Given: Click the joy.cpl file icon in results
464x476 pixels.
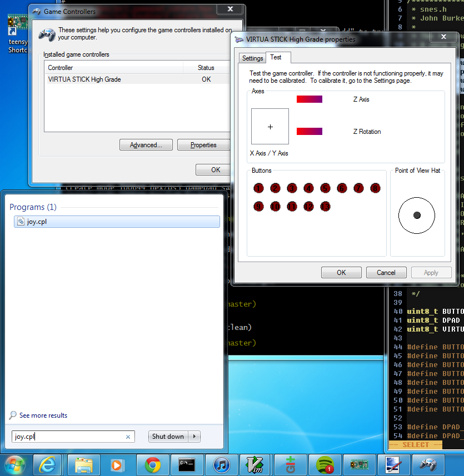Looking at the screenshot, I should coord(21,222).
